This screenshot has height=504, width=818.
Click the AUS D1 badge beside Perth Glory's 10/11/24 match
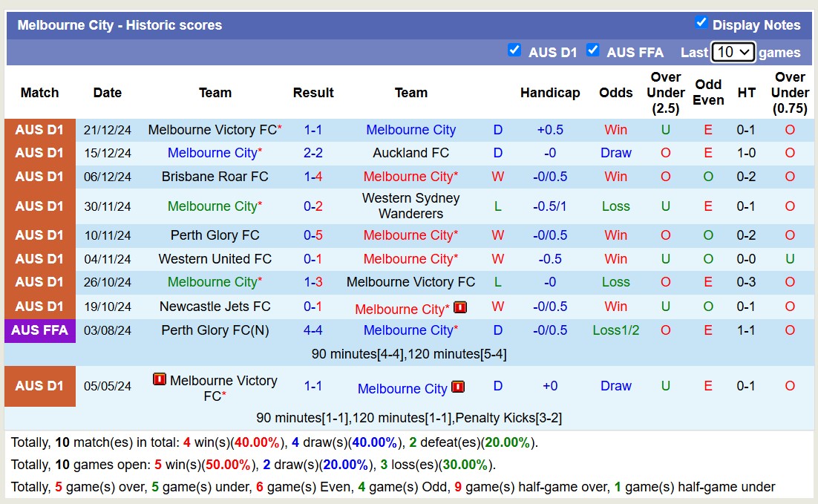(39, 235)
